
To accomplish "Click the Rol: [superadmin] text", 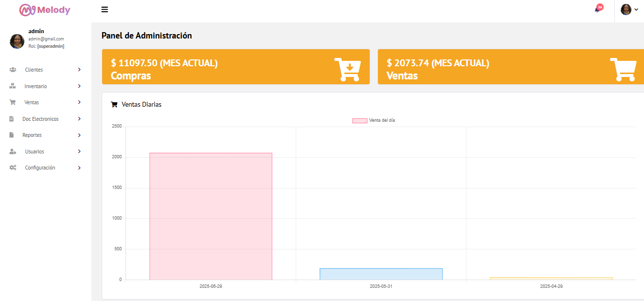I will (x=46, y=46).
